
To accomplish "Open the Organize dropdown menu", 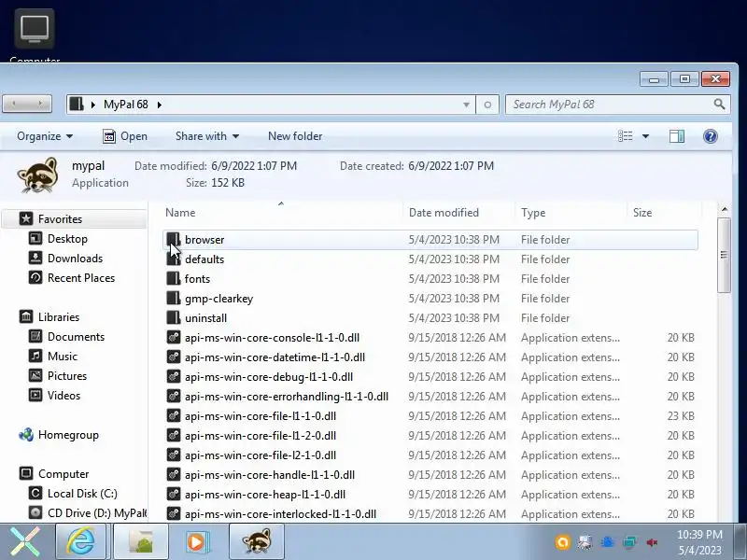I will [x=45, y=136].
